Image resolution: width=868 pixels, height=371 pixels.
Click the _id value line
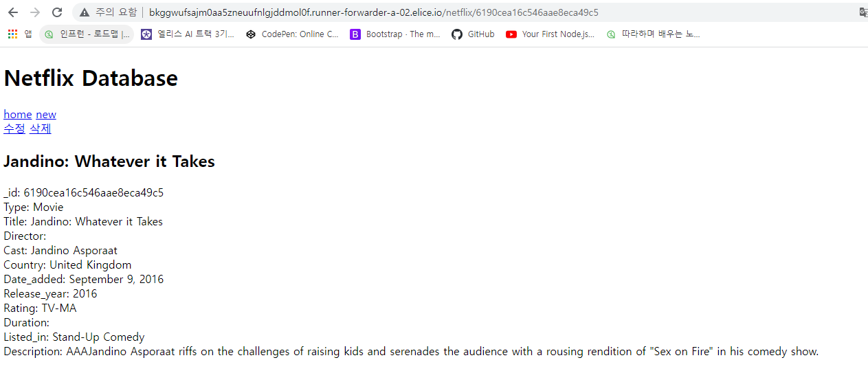coord(84,193)
